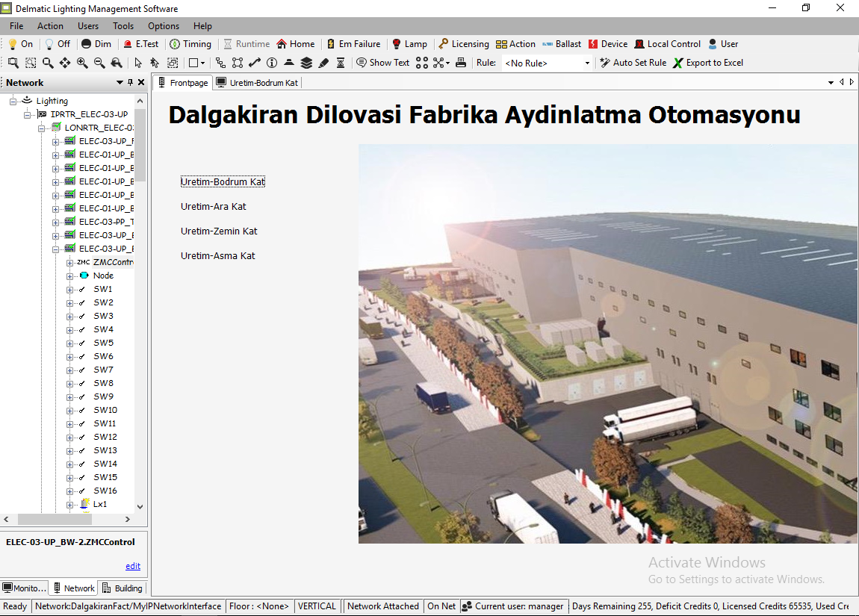The height and width of the screenshot is (616, 859).
Task: Open the Uretim-Bodrum Kat floor link
Action: coord(223,181)
